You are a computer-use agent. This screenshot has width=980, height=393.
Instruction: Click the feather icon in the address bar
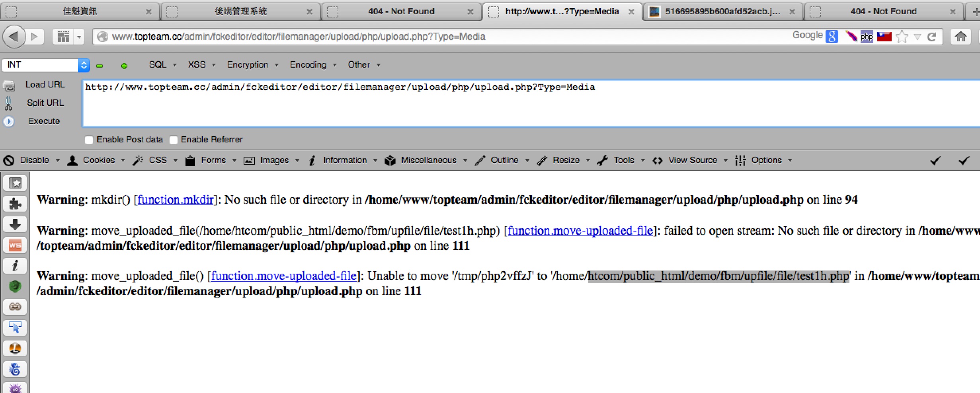coord(851,37)
